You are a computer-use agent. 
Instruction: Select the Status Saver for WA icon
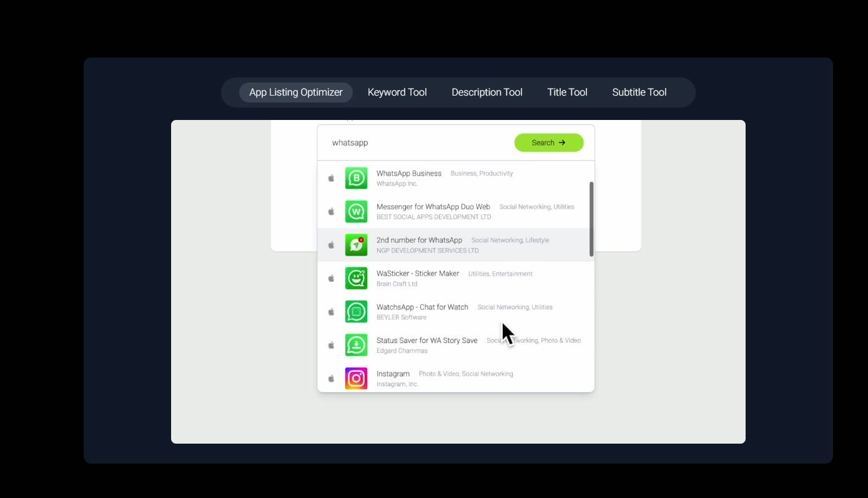pyautogui.click(x=357, y=346)
